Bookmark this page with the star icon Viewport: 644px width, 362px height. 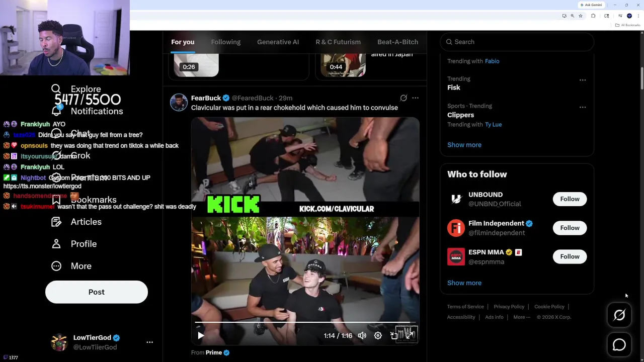point(581,16)
